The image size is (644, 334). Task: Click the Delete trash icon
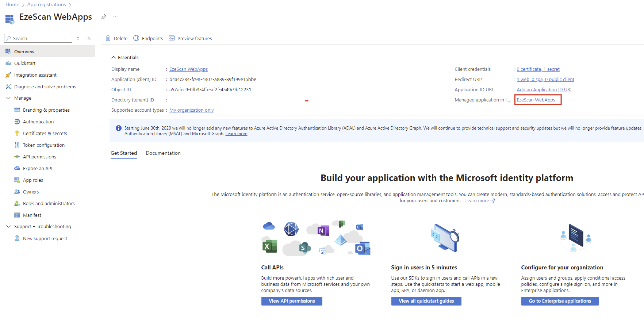(108, 38)
